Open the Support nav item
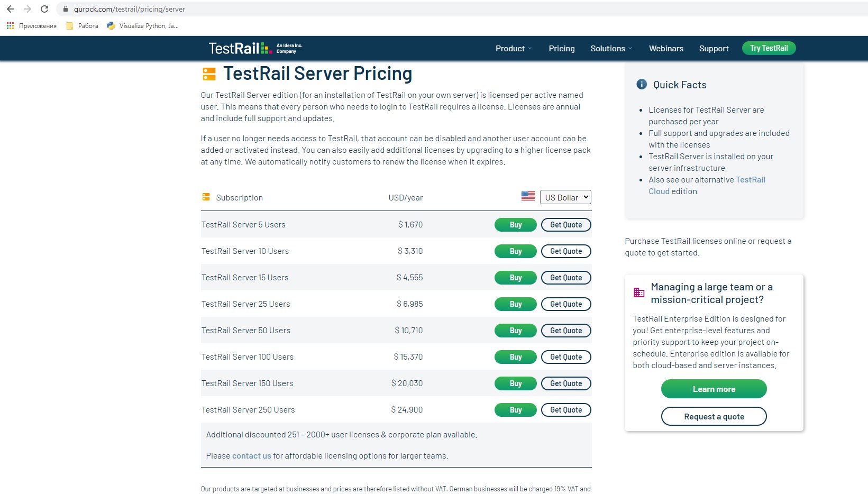This screenshot has height=494, width=868. (x=714, y=48)
